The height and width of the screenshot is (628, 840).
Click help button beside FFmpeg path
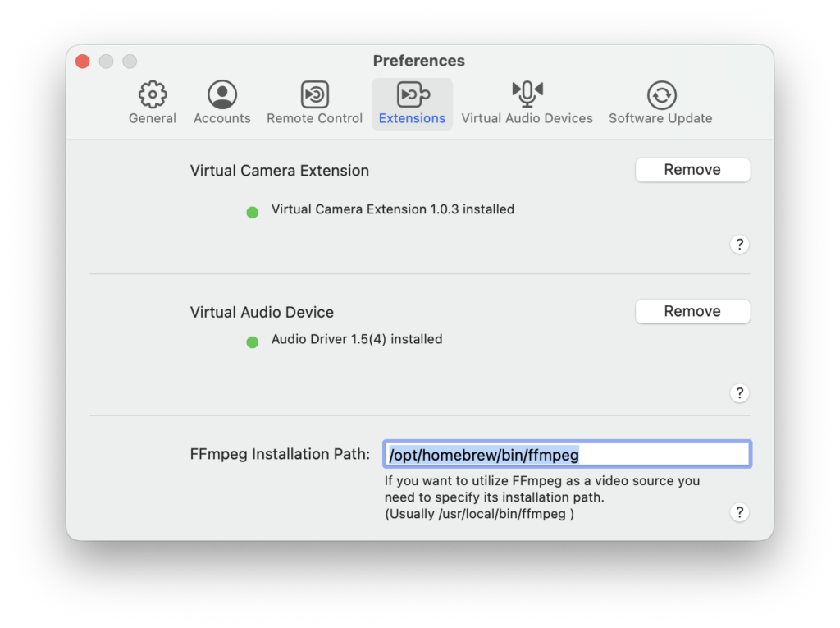739,512
